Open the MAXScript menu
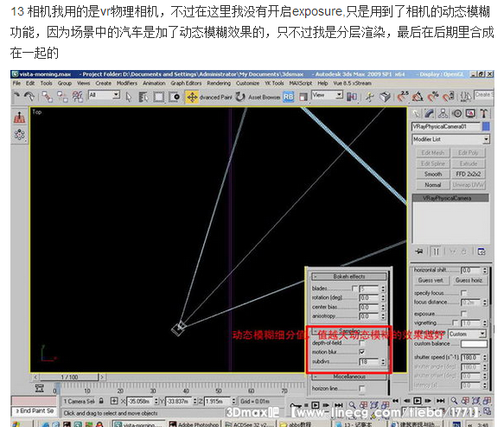 point(300,83)
